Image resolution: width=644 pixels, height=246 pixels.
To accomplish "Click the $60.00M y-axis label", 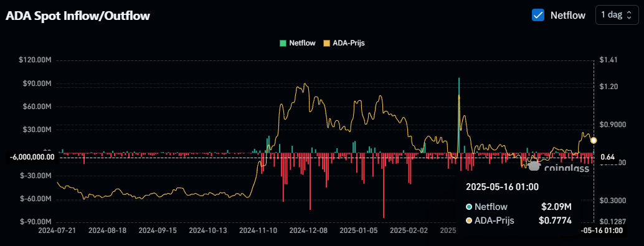I will 37,106.
